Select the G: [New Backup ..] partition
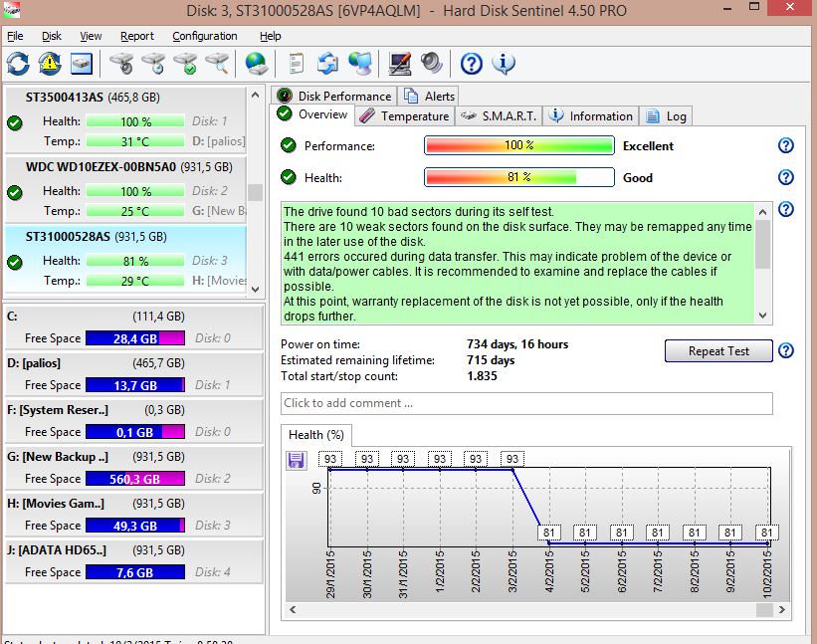 pyautogui.click(x=134, y=468)
